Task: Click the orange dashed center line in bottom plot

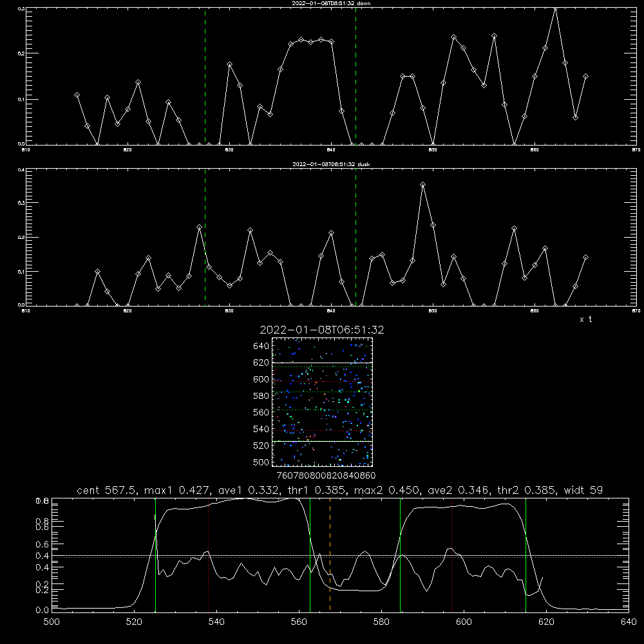Action: point(330,555)
